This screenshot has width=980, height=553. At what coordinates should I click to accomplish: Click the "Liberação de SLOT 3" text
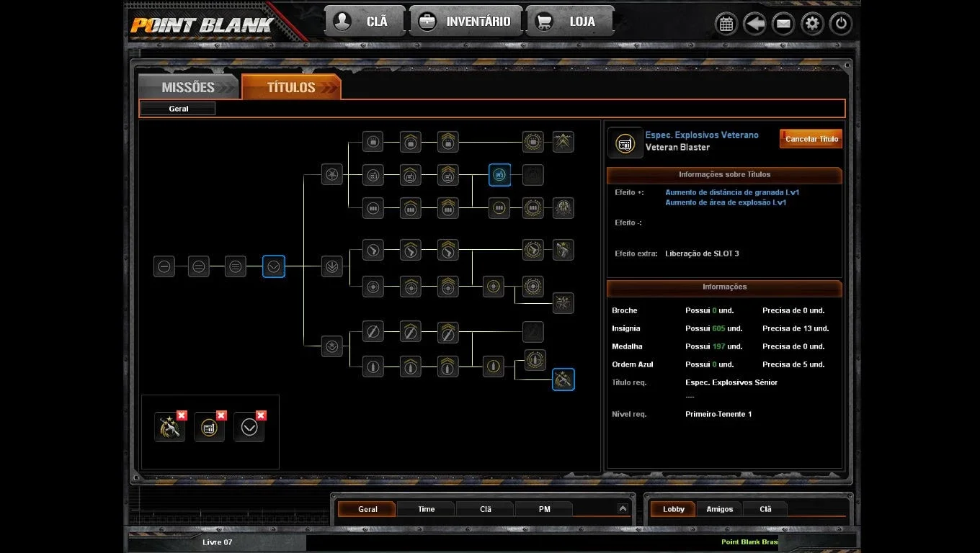702,253
